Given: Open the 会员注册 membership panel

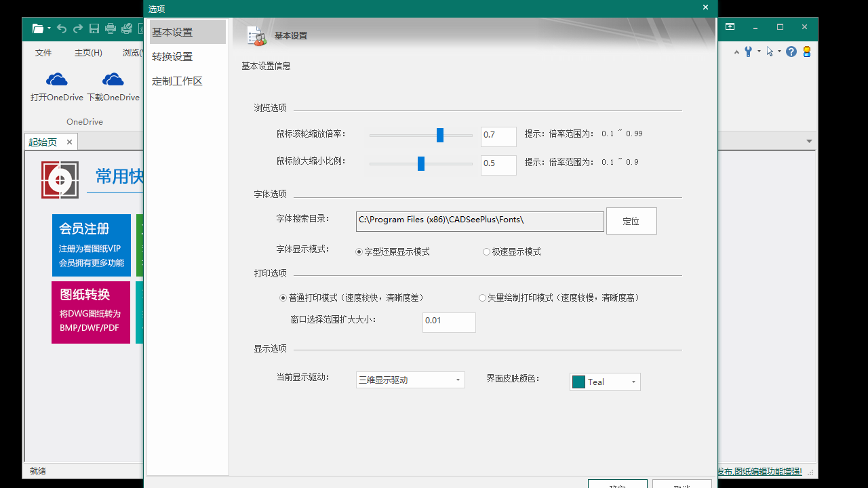Looking at the screenshot, I should coord(90,245).
